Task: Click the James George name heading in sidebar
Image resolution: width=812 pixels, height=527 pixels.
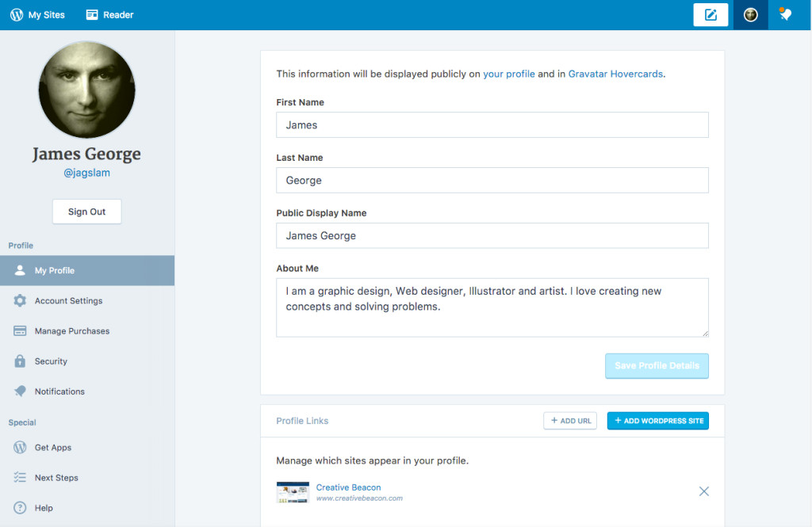Action: 87,154
